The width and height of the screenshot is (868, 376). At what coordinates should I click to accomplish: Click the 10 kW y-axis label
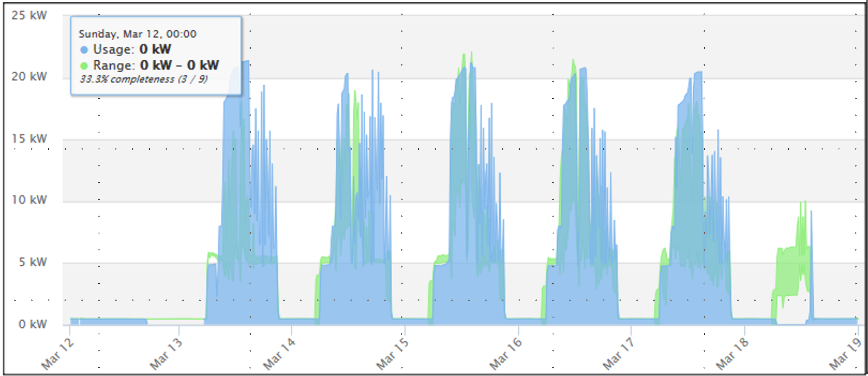[x=29, y=200]
